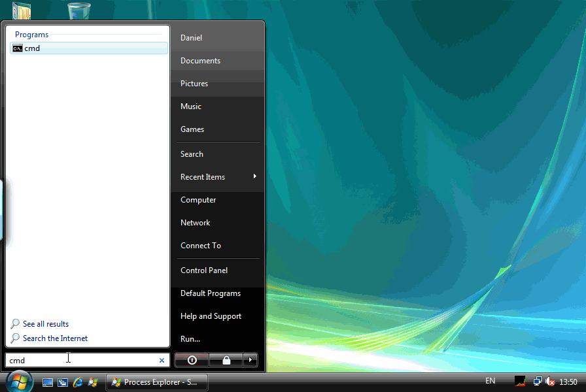Click the Show Desktop quick launch icon

tap(47, 382)
